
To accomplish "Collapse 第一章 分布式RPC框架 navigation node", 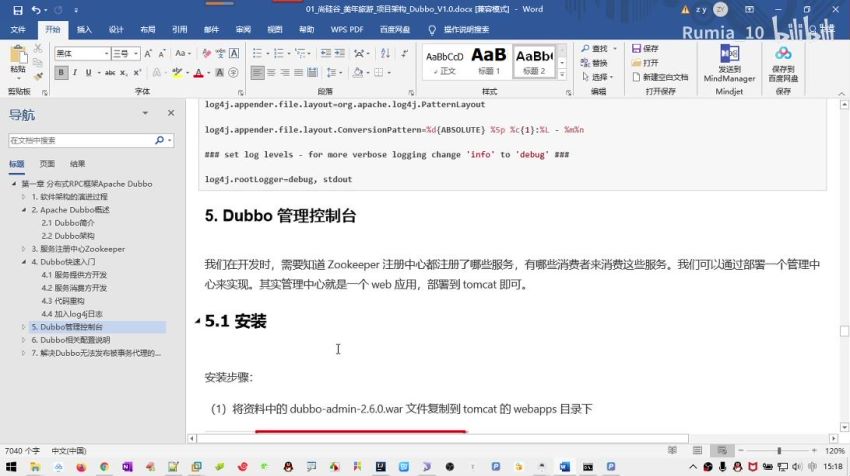I will pos(14,184).
